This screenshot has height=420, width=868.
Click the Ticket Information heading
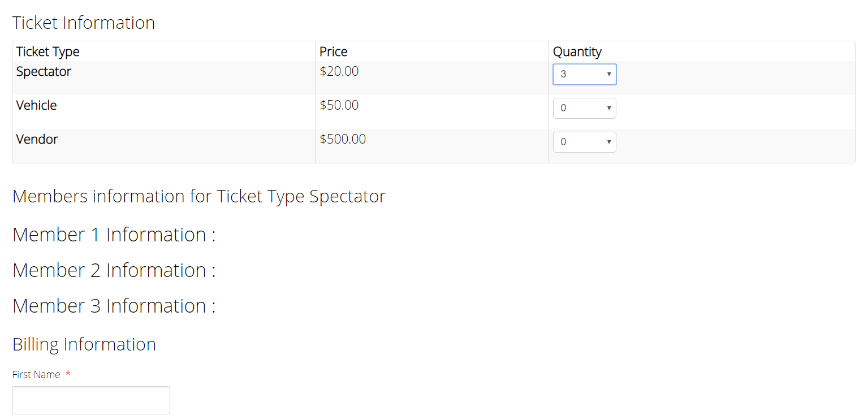84,23
